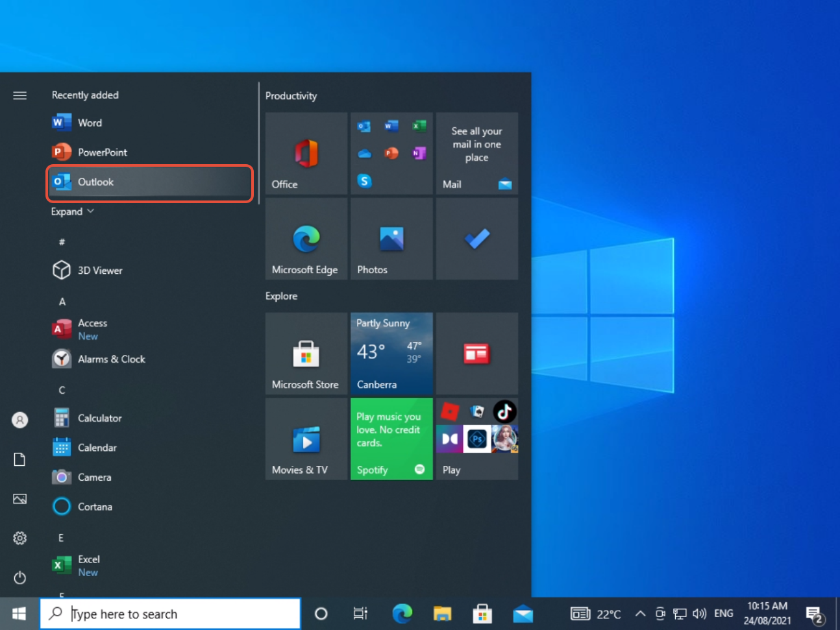Open Settings gear in Start sidebar
Image resolution: width=840 pixels, height=630 pixels.
point(20,538)
